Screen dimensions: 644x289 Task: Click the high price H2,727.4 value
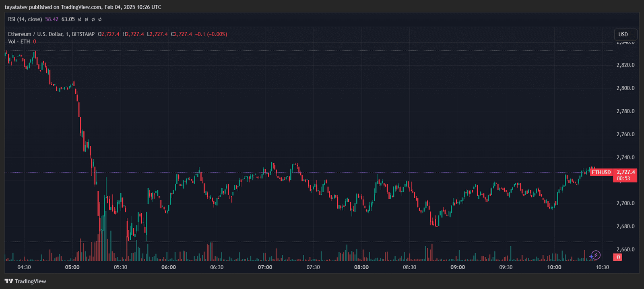tap(133, 34)
